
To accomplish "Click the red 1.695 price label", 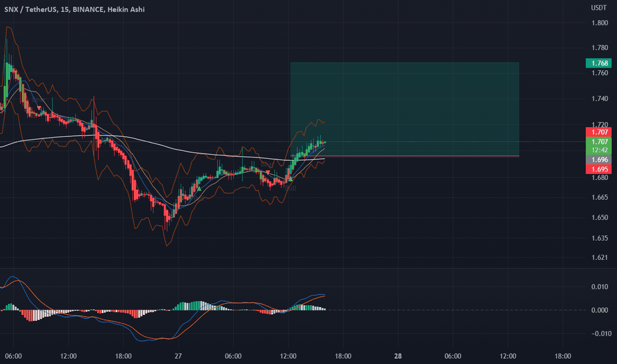I will coord(598,169).
